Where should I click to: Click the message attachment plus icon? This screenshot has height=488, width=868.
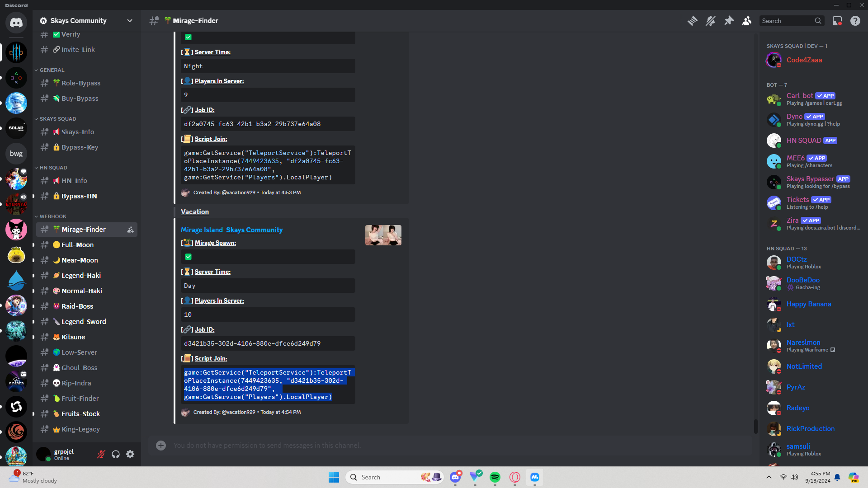(161, 446)
